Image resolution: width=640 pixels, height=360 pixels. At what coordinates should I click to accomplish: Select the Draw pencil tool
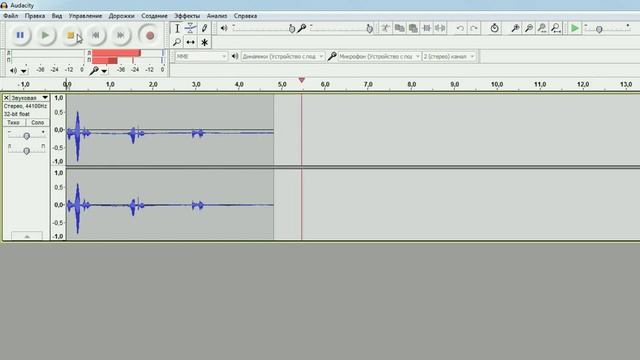pos(204,28)
